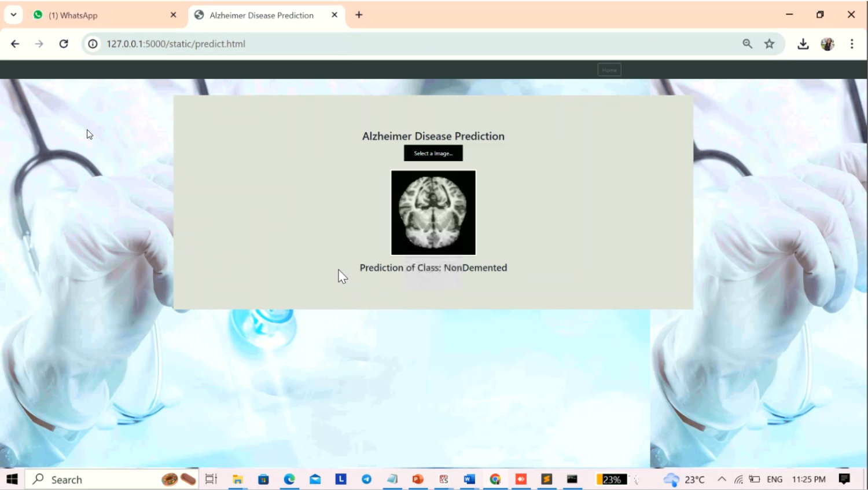Restore down the Chrome window
The height and width of the screenshot is (490, 868).
coord(820,14)
